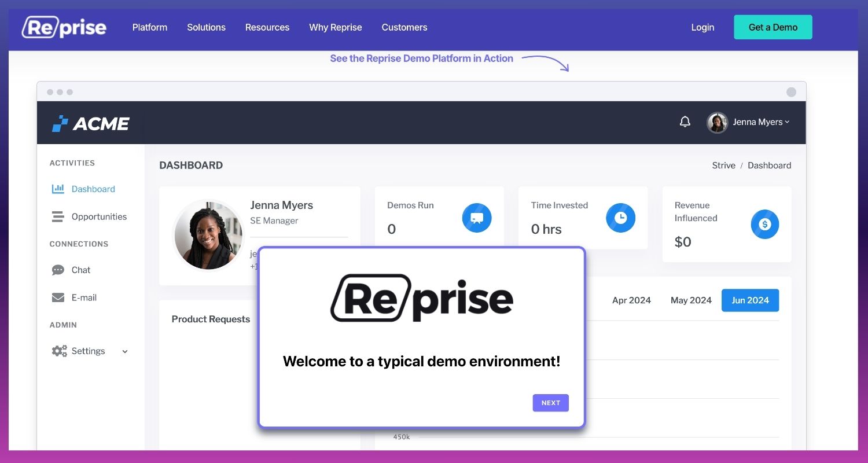Click NEXT in the welcome popup
The width and height of the screenshot is (868, 463).
550,403
